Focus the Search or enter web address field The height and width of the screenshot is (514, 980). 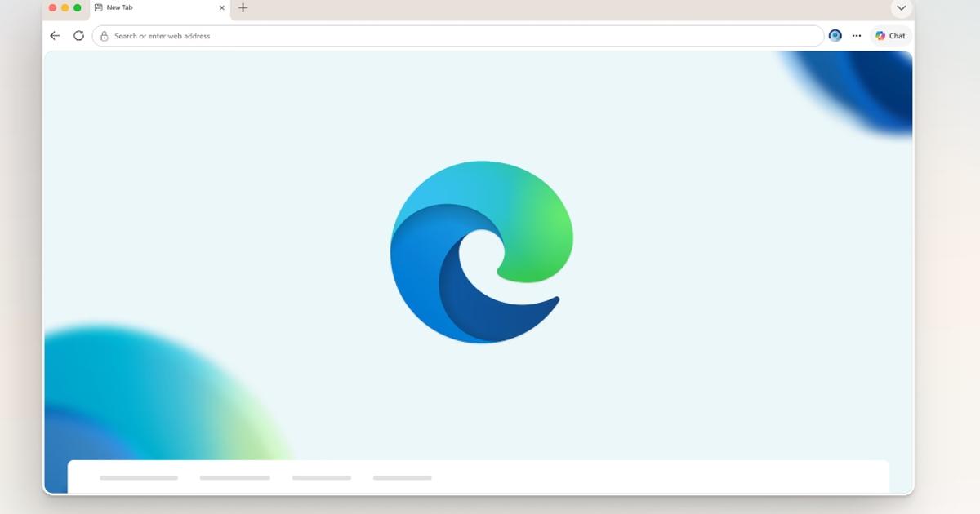tap(458, 36)
